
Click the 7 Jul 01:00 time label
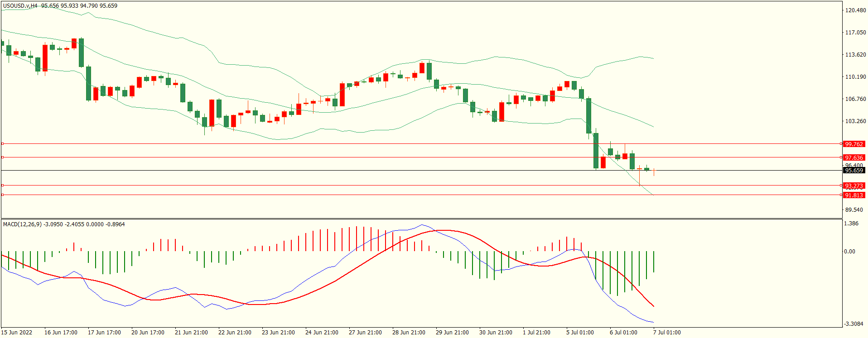point(667,333)
